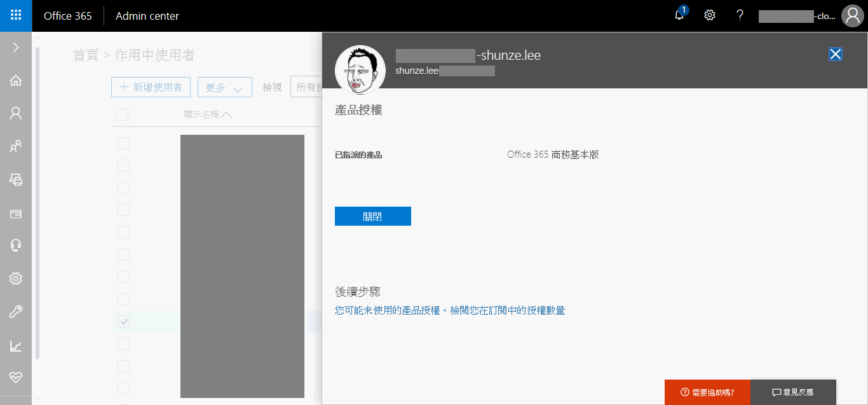Go to 首頁 in the breadcrumb
The image size is (868, 405).
click(x=86, y=55)
